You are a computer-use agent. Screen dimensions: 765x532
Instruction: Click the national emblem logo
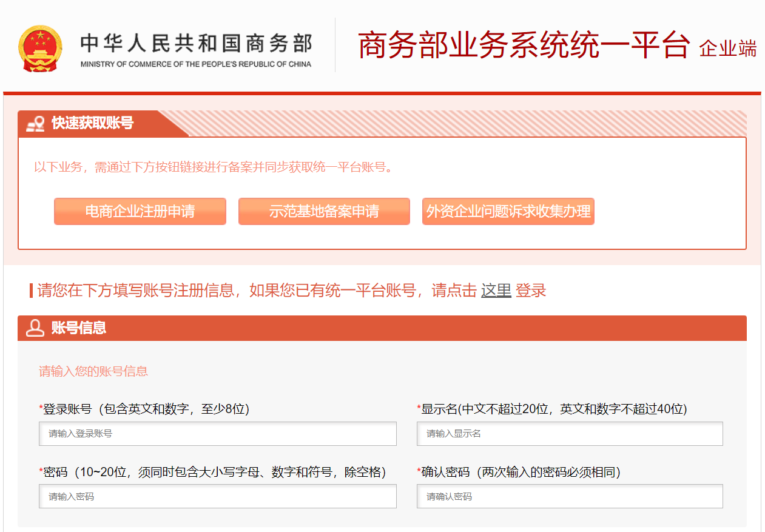tap(40, 50)
